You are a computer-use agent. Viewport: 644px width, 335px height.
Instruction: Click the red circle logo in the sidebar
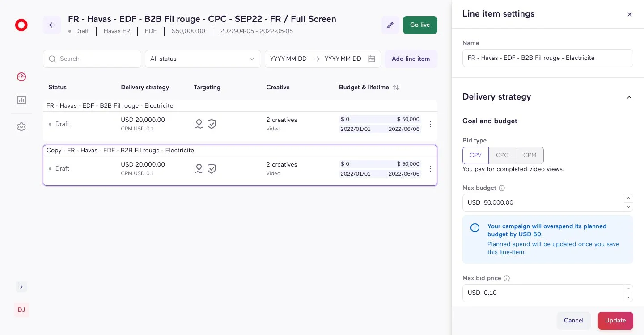point(21,25)
